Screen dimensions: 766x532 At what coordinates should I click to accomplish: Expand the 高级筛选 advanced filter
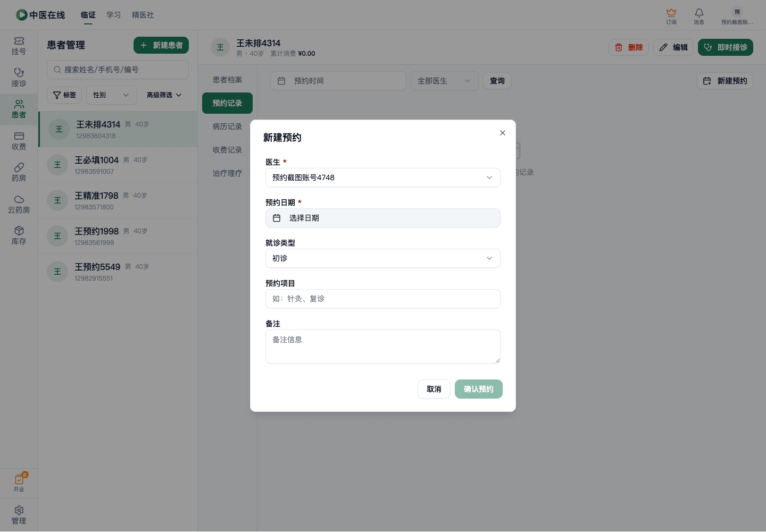tap(164, 95)
